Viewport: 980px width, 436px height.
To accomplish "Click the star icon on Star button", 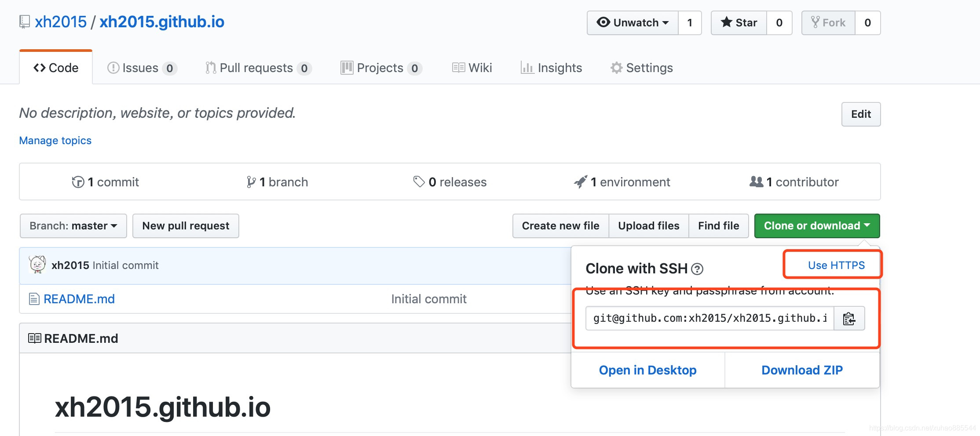I will tap(727, 22).
